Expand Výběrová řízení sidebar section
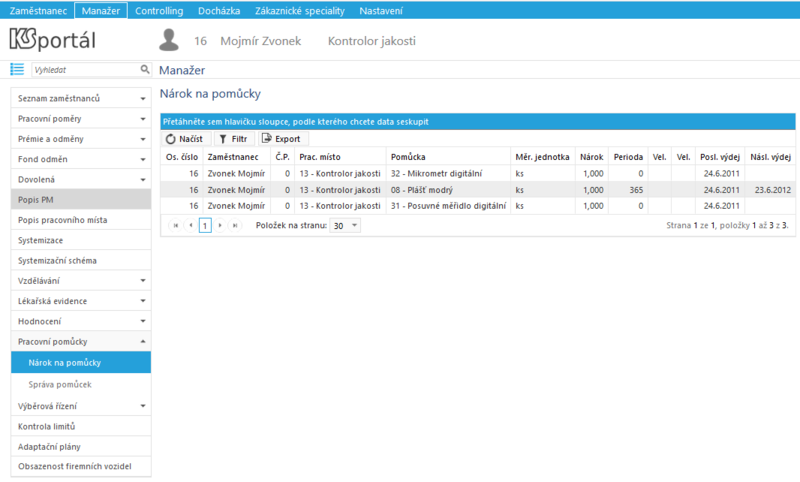 click(x=81, y=406)
